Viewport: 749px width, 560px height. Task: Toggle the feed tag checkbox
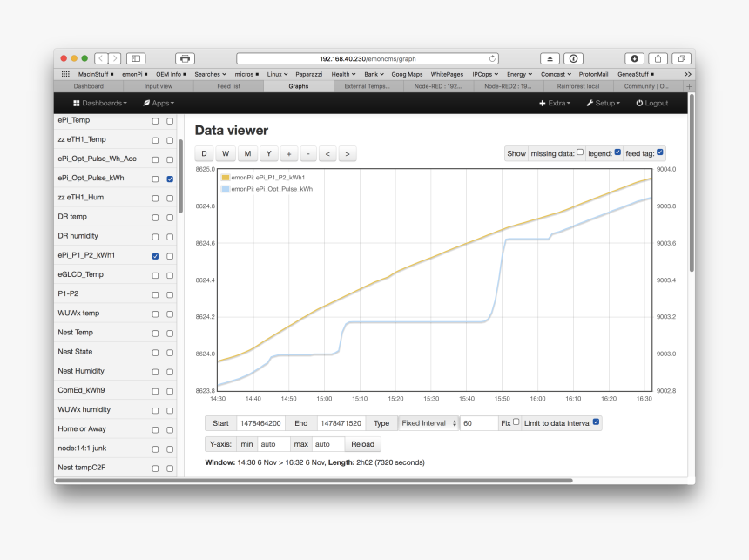click(x=659, y=152)
